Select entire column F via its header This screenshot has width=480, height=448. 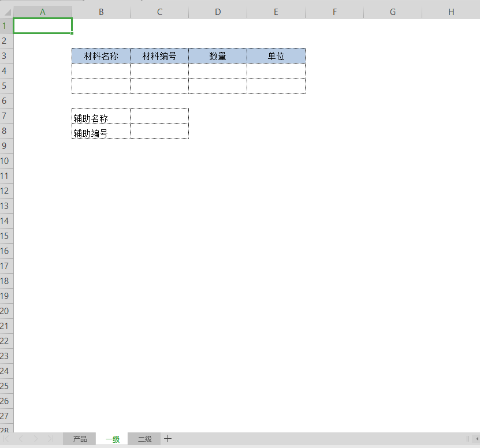334,12
